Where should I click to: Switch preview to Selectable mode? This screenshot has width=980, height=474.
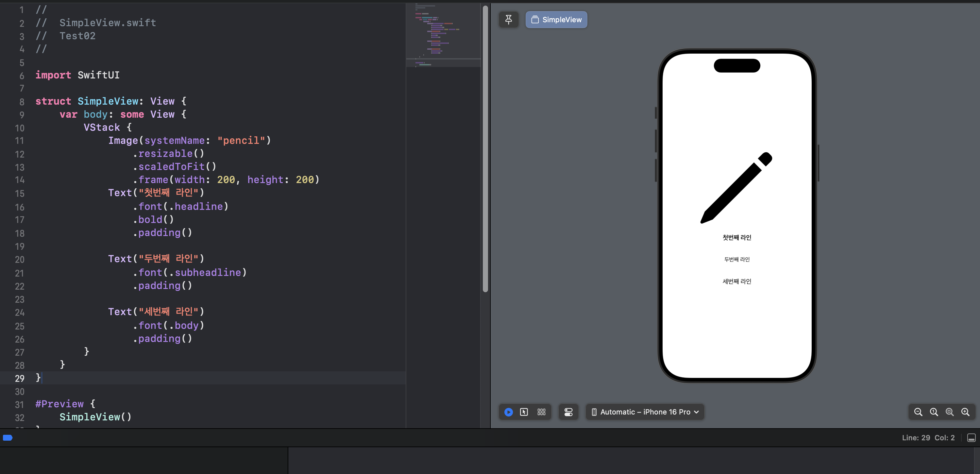click(524, 412)
